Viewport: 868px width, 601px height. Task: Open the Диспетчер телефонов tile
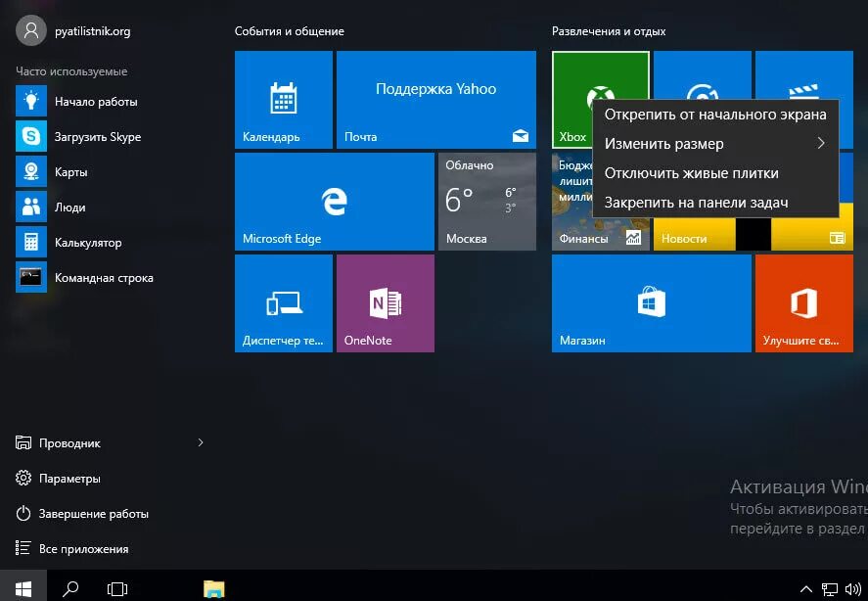pyautogui.click(x=284, y=303)
